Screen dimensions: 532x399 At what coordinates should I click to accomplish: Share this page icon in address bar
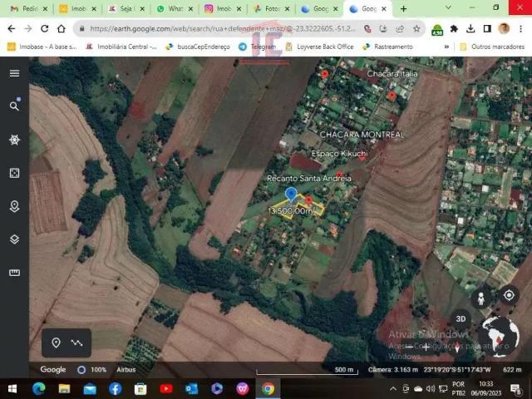[400, 29]
